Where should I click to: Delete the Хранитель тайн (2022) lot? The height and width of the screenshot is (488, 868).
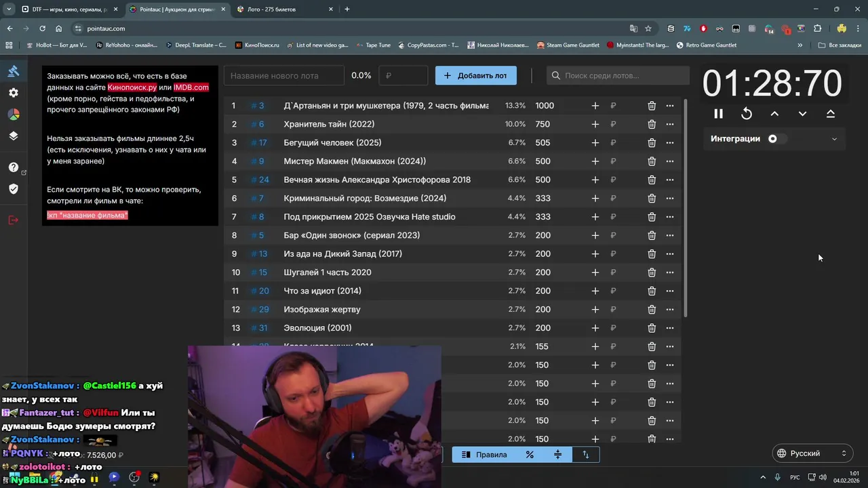(652, 124)
